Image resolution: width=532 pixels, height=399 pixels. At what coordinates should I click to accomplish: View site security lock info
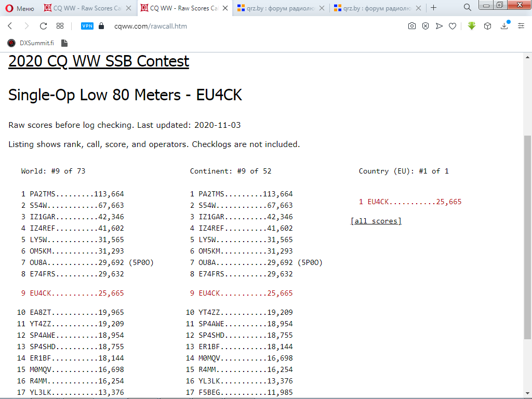coord(101,26)
